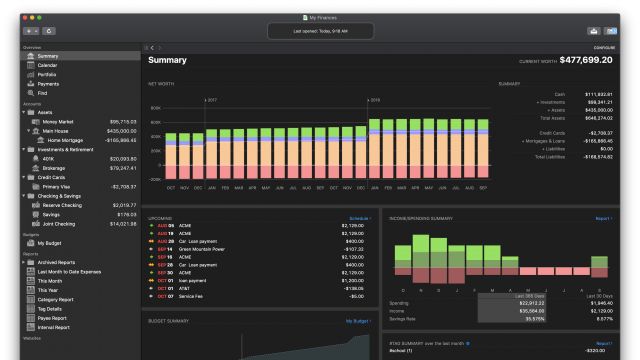Collapse the Credit Cards group

tap(24, 177)
